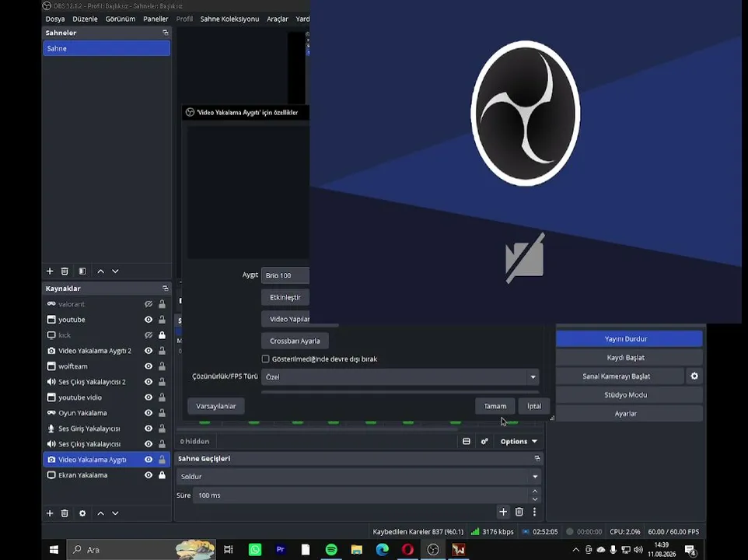The height and width of the screenshot is (560, 748).
Task: Undock the Kaynaklar panel
Action: coord(166,288)
